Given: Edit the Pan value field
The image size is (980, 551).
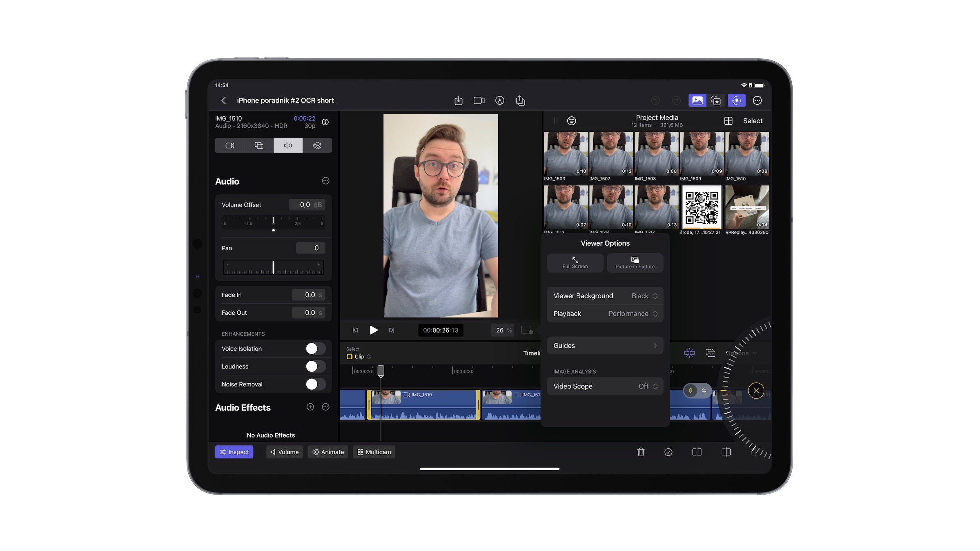Looking at the screenshot, I should [x=310, y=248].
